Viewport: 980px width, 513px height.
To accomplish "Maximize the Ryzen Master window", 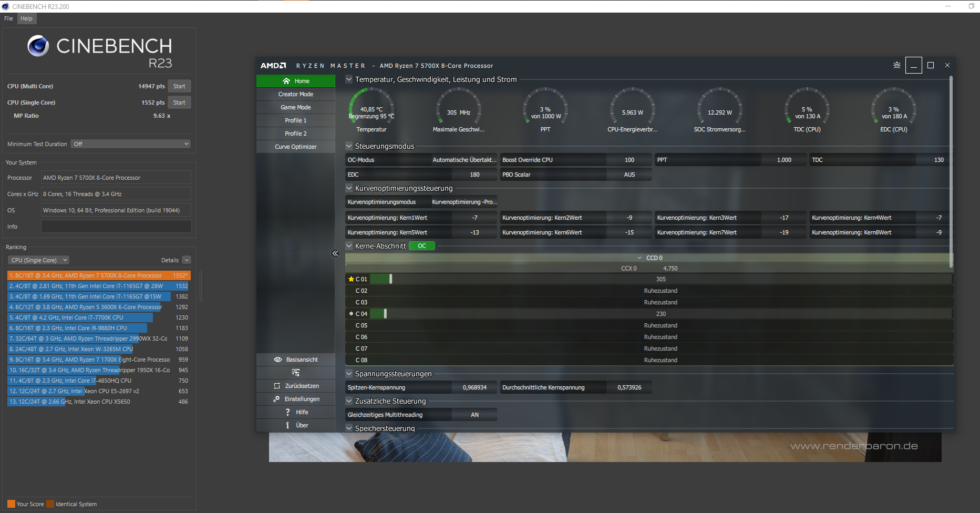I will pyautogui.click(x=931, y=65).
